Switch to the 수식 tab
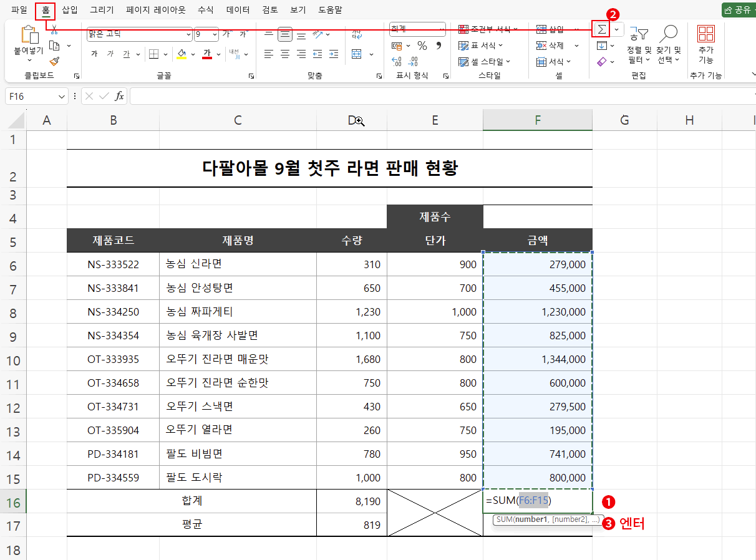This screenshot has height=560, width=756. click(x=205, y=10)
